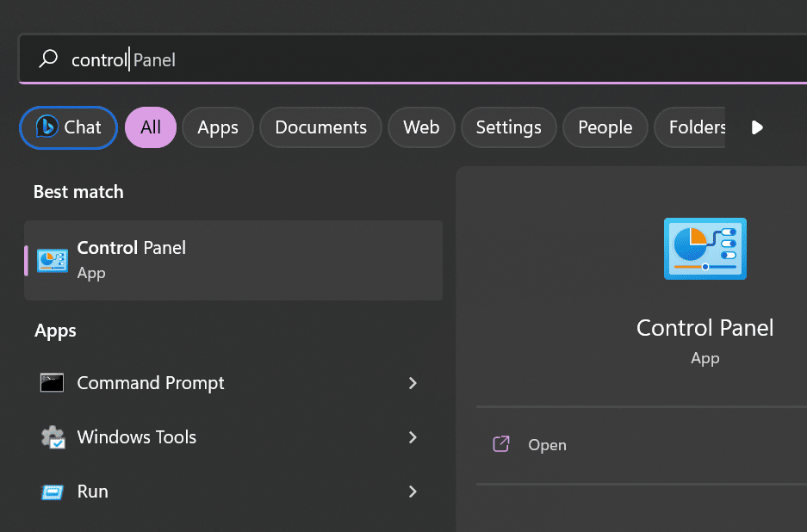Switch to the Settings filter
This screenshot has height=532, width=807.
(x=508, y=127)
